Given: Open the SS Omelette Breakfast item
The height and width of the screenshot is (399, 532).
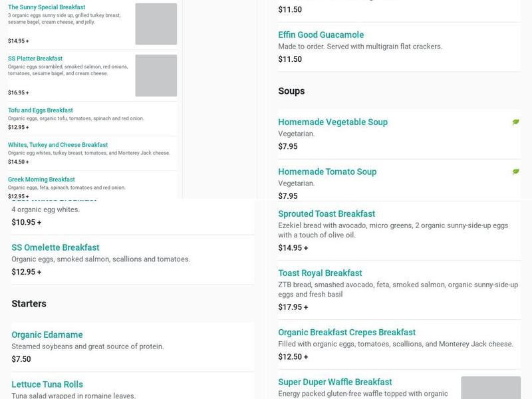Looking at the screenshot, I should point(55,247).
